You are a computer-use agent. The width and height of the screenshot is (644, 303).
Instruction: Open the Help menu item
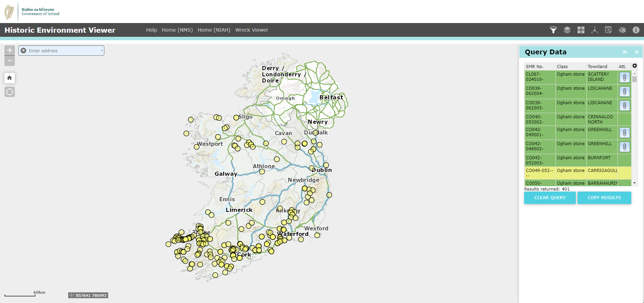(151, 30)
